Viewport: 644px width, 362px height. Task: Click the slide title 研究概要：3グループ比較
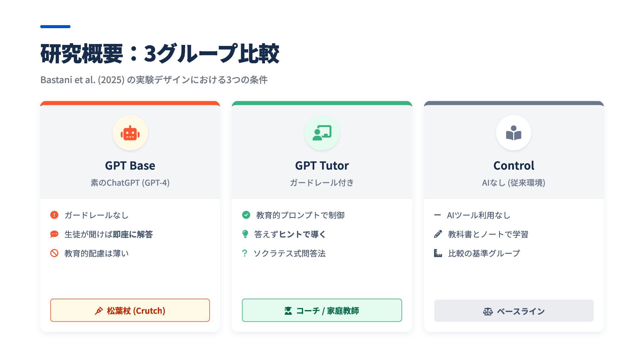(x=160, y=54)
